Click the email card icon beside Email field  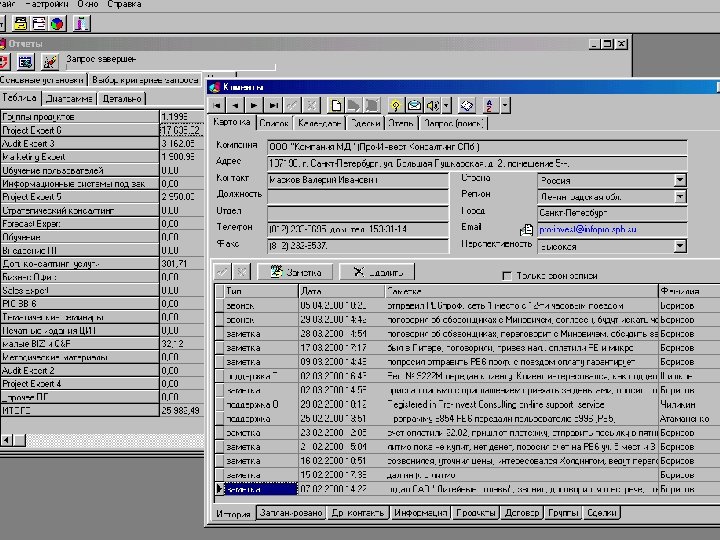[527, 230]
